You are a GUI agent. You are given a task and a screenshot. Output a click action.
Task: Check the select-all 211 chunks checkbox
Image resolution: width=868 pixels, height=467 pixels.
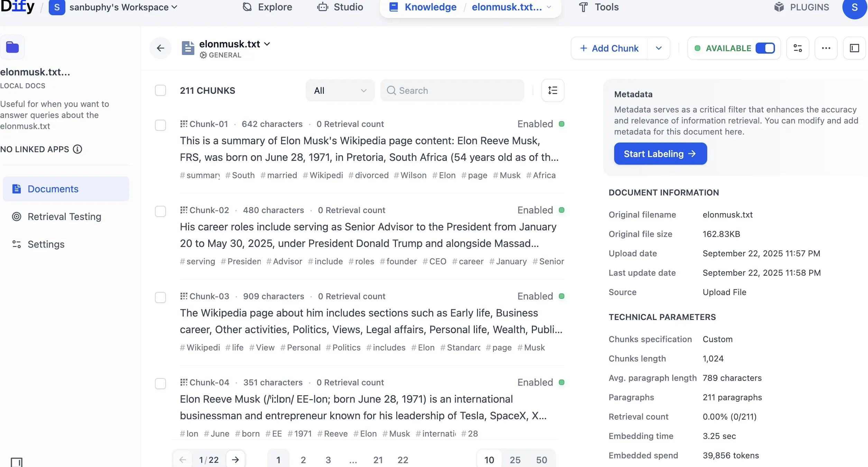click(x=160, y=90)
